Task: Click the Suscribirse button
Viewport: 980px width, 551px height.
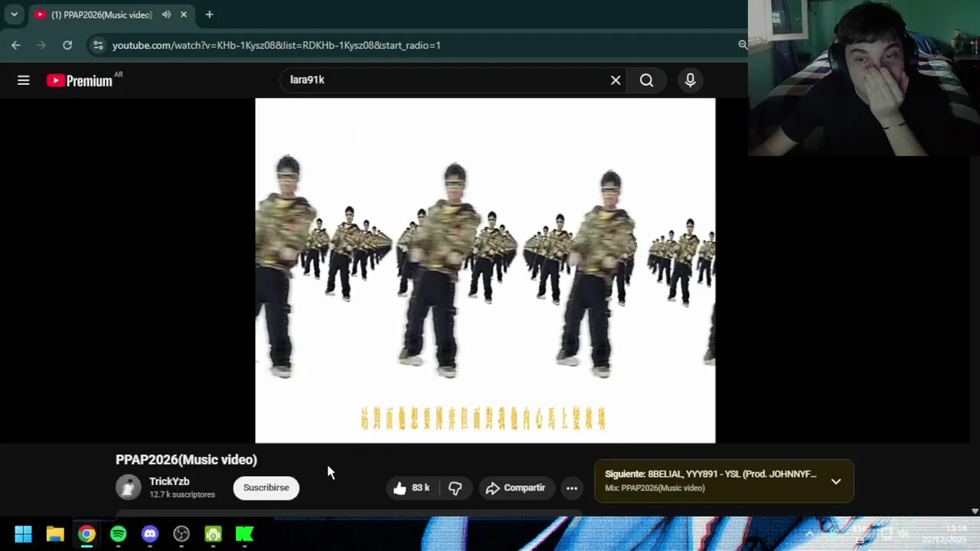Action: [266, 487]
